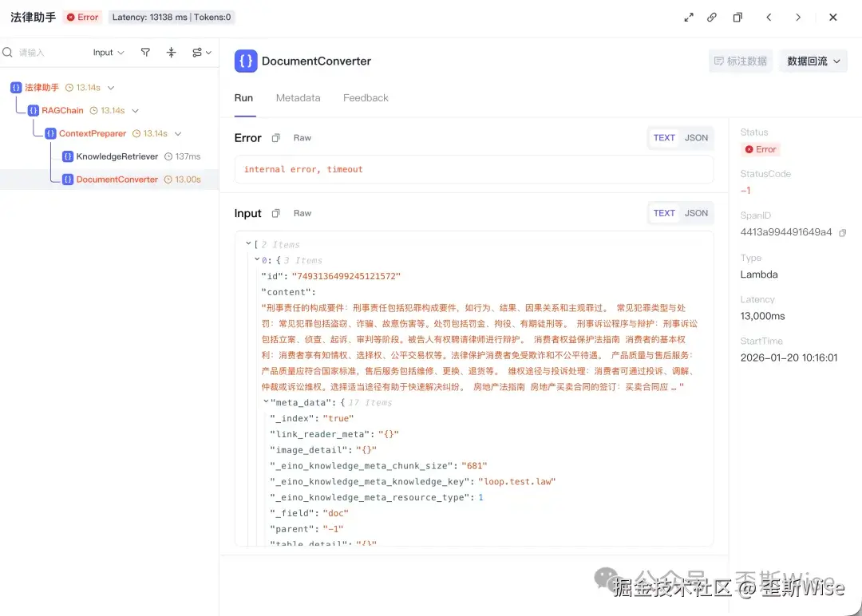Click the collapse-all tree icon

coord(171,52)
